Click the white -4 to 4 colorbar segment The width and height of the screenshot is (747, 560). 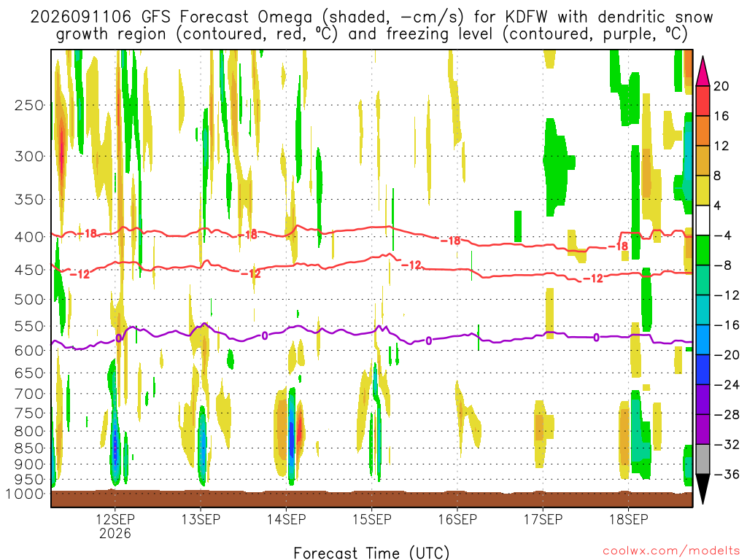coord(703,220)
